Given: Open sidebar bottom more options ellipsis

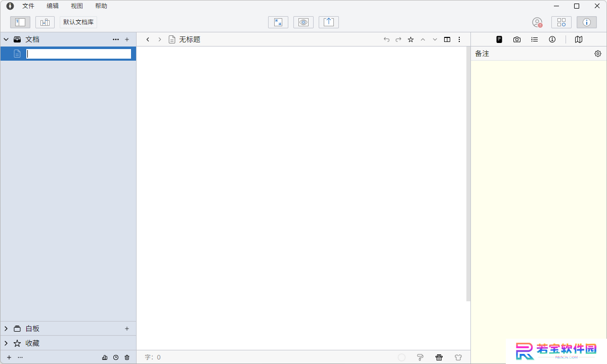Looking at the screenshot, I should (20, 357).
